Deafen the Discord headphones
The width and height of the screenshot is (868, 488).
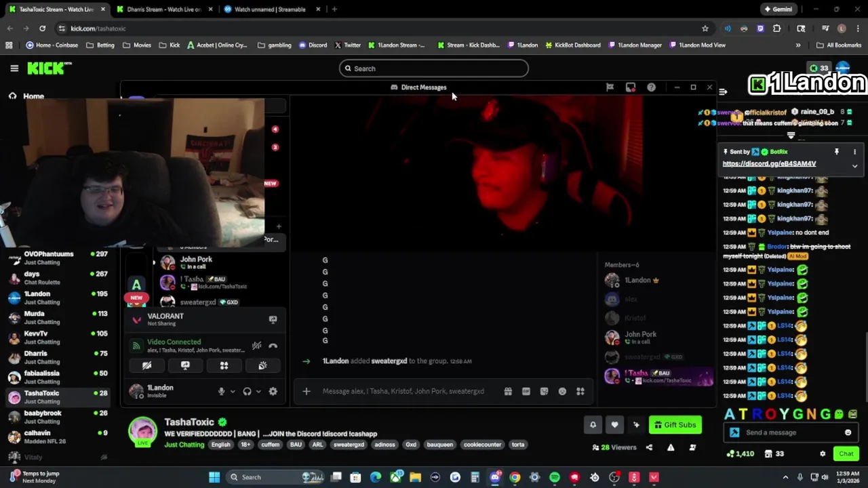247,391
